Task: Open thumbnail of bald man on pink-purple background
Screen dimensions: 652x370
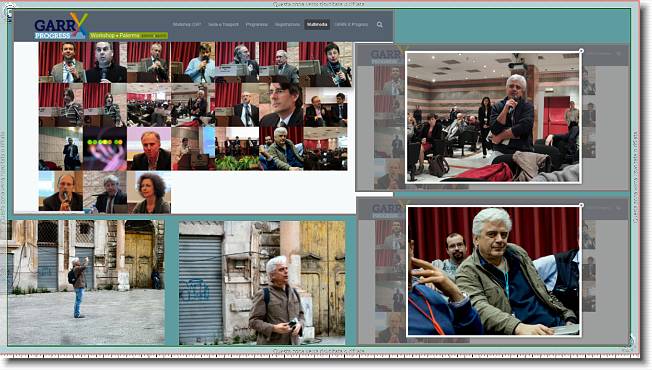Action: (x=149, y=148)
